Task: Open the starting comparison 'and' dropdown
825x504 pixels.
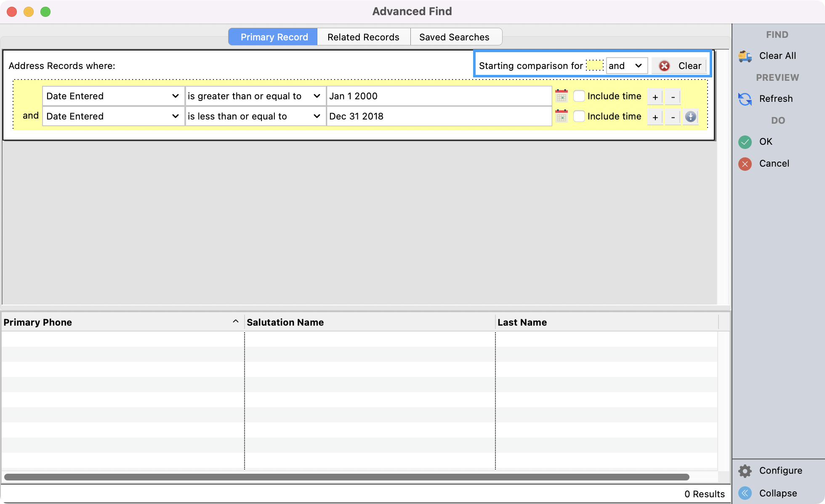Action: [x=626, y=66]
